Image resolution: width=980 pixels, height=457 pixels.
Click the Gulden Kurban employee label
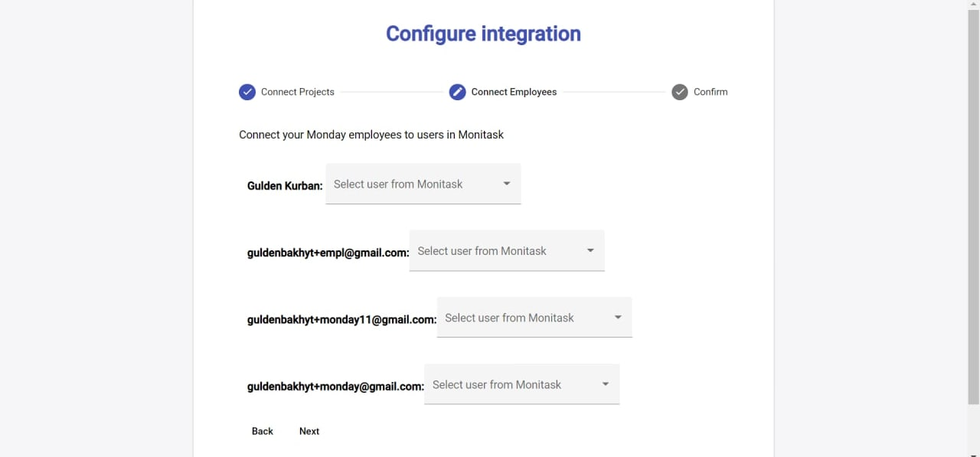click(285, 185)
